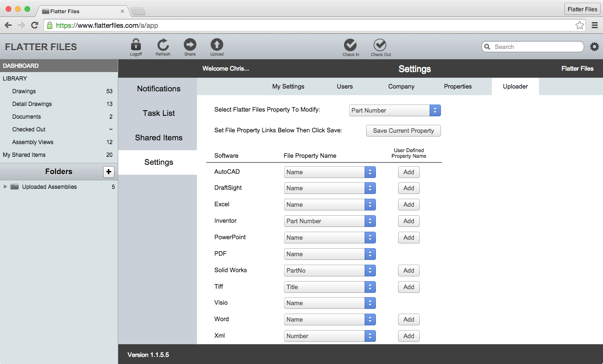This screenshot has height=364, width=603.
Task: Click Add button for Word
Action: 409,320
